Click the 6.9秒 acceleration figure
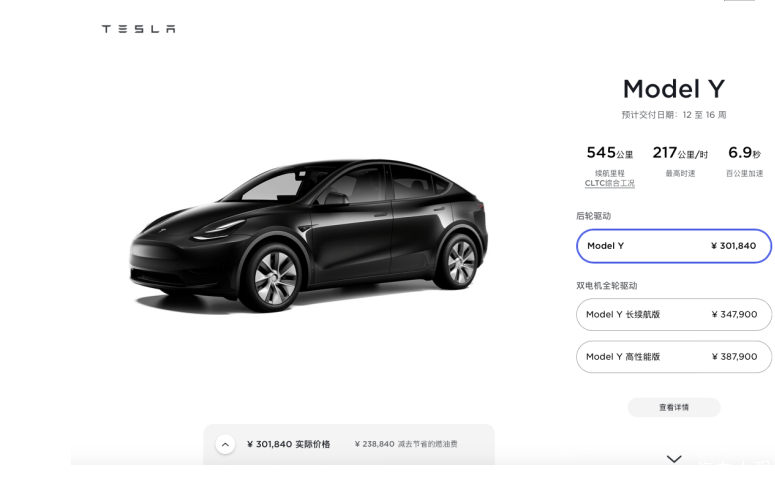Viewport: 775px width, 484px height. (x=744, y=153)
